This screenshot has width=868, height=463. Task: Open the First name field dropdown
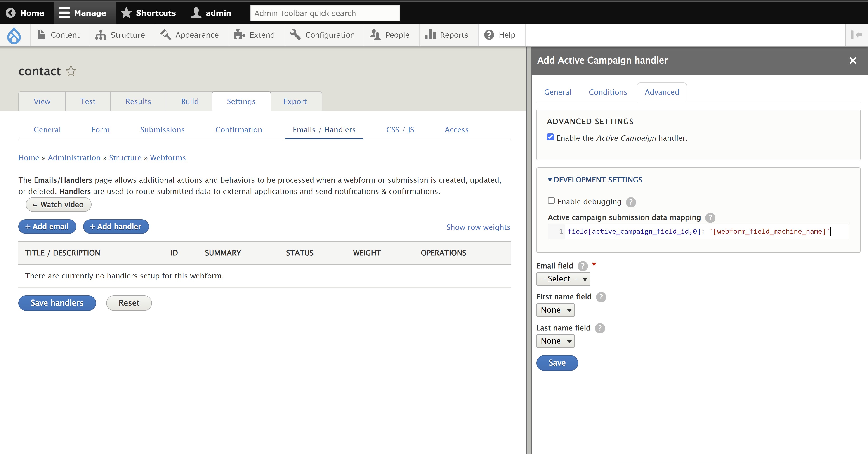click(555, 310)
